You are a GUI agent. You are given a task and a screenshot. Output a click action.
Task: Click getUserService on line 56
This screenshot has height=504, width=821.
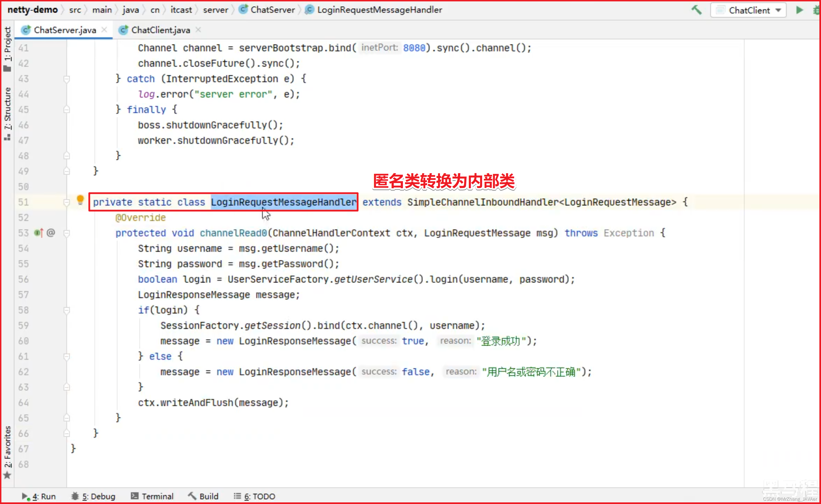tap(374, 279)
